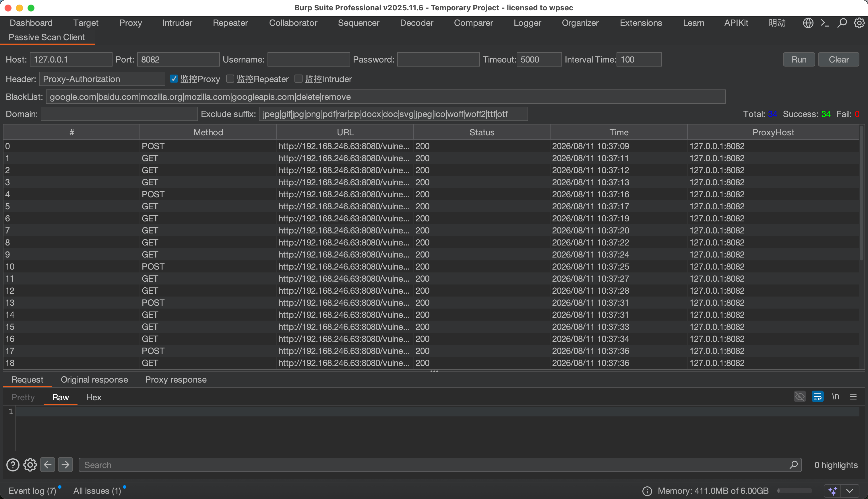Open search settings gear beside help icon
Image resolution: width=868 pixels, height=499 pixels.
click(30, 465)
